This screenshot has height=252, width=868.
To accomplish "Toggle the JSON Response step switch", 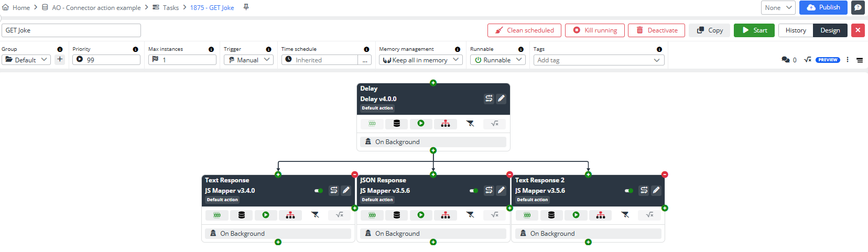I will 474,191.
